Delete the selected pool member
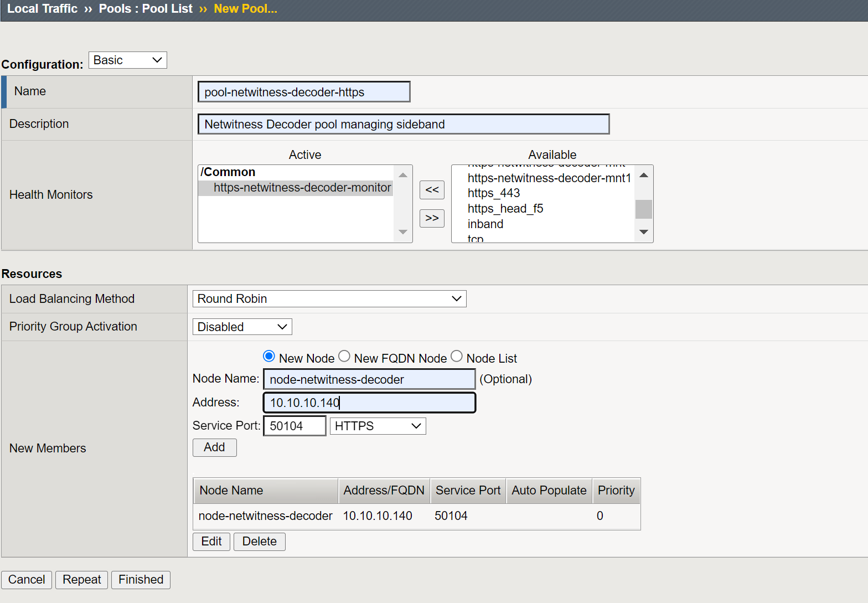Viewport: 868px width, 603px height. click(x=259, y=542)
